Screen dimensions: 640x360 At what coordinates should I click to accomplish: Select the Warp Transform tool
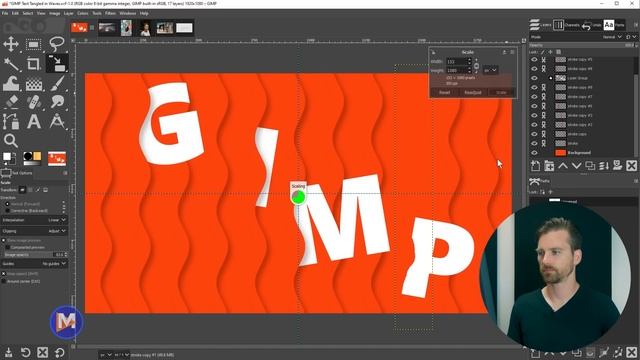(11, 84)
